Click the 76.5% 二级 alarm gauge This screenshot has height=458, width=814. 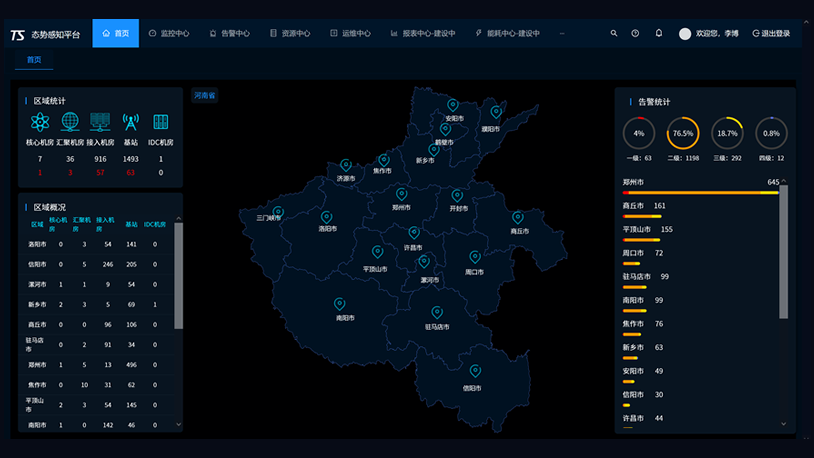pyautogui.click(x=684, y=133)
